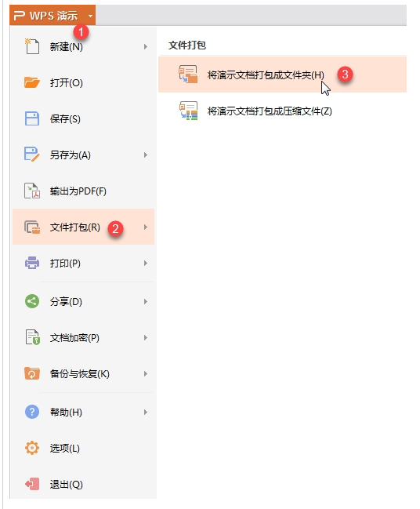Click the red Exit icon
420x509 pixels.
tap(32, 484)
